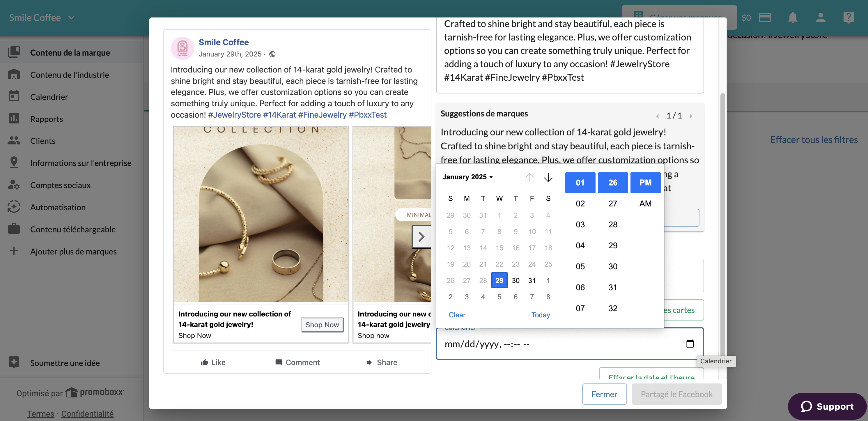Click the first card's Shop Now button
Image resolution: width=868 pixels, height=421 pixels.
pos(322,325)
